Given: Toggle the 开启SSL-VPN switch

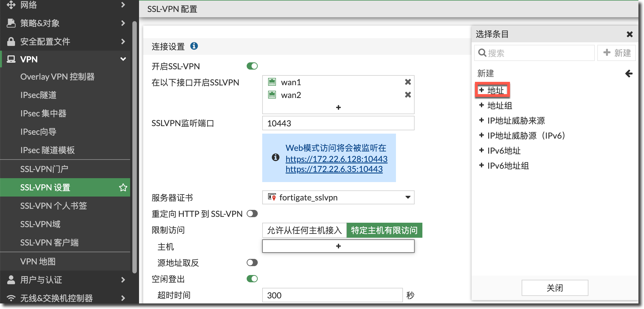Looking at the screenshot, I should tap(252, 66).
